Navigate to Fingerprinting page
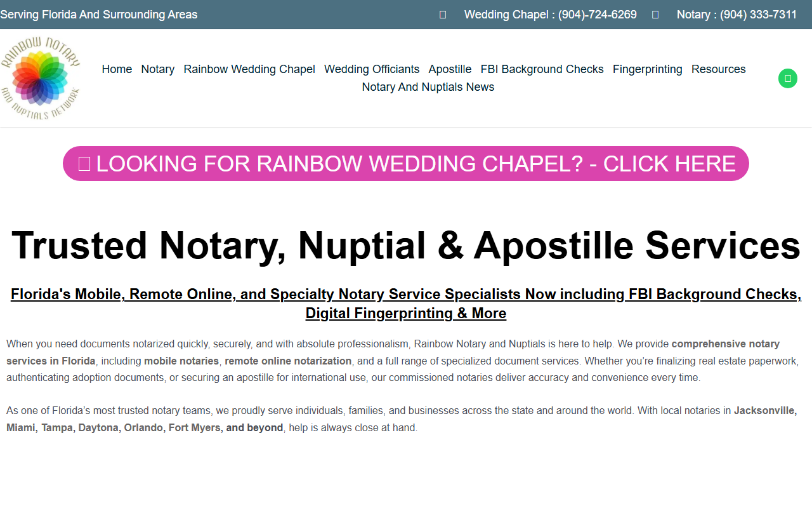This screenshot has width=812, height=508. 648,69
